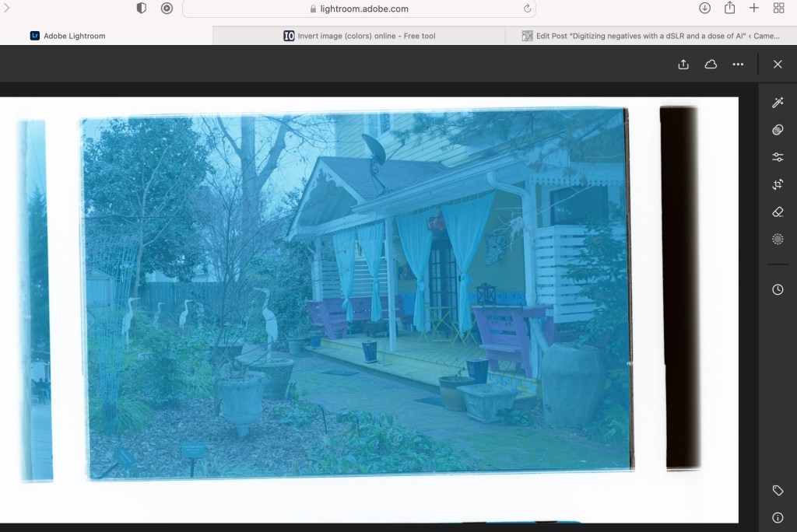Open the Versions history clock icon
Viewport: 797px width, 532px height.
coord(777,289)
